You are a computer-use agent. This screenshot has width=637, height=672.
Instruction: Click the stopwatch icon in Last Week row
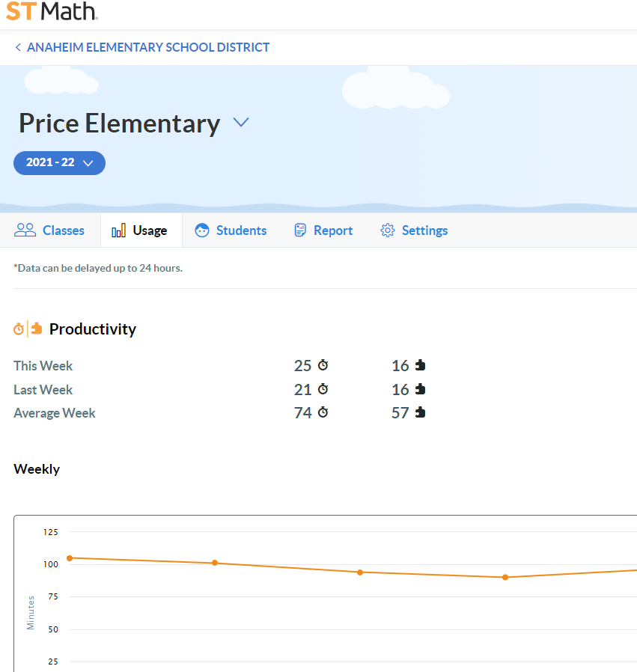pyautogui.click(x=323, y=389)
